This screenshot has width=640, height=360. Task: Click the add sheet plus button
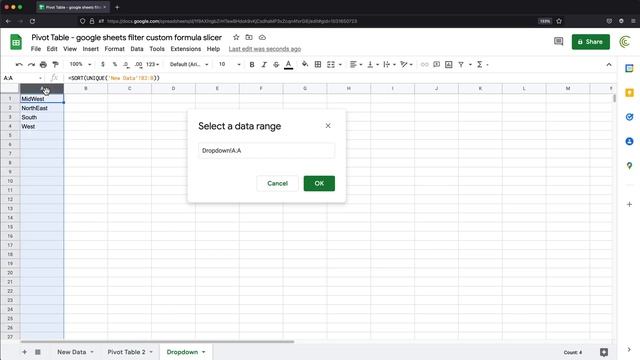(x=24, y=352)
